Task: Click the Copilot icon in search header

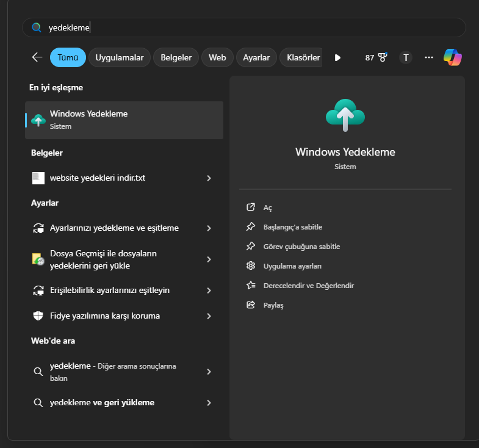Action: 452,57
